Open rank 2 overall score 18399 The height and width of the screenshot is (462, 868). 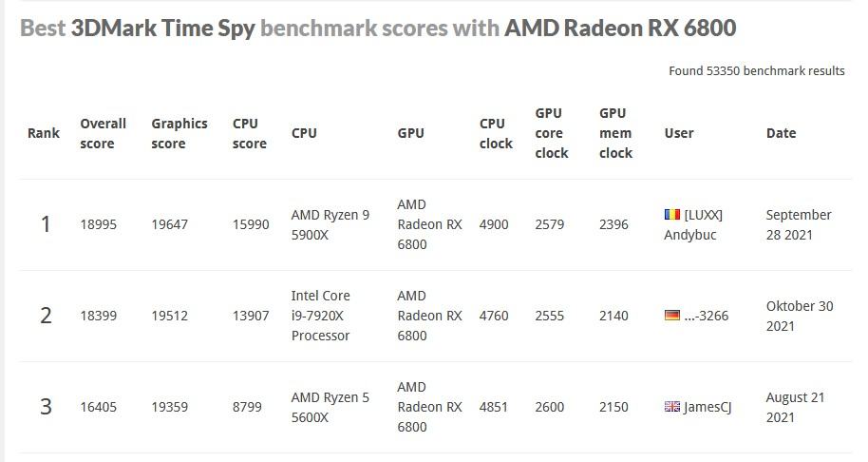(99, 316)
